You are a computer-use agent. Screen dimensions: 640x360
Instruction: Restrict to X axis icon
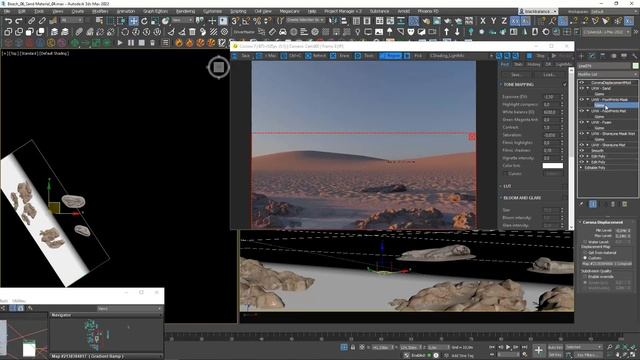(483, 21)
